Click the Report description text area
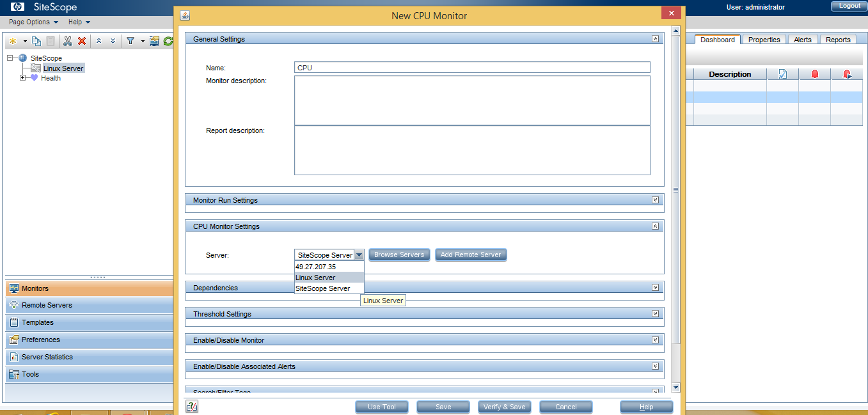 (x=472, y=150)
